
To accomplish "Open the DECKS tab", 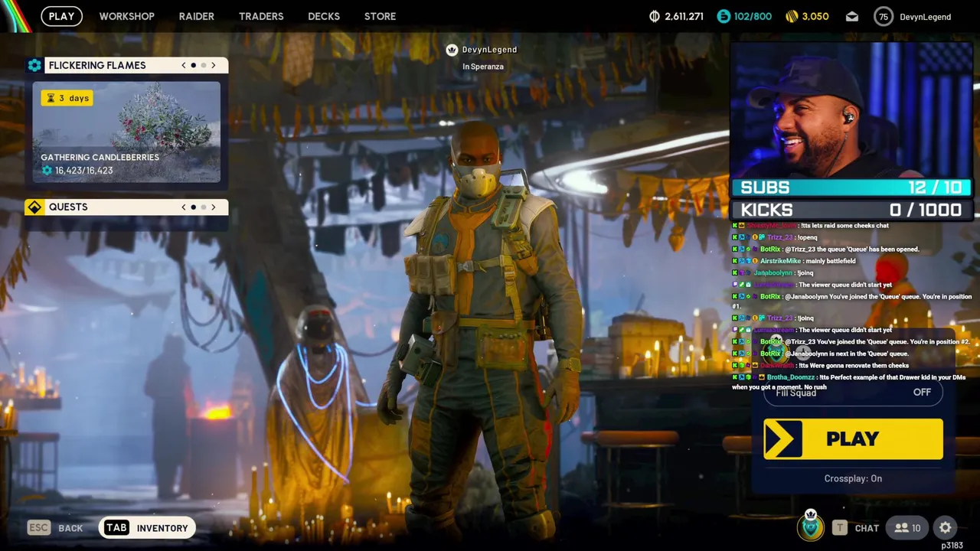I will click(324, 16).
